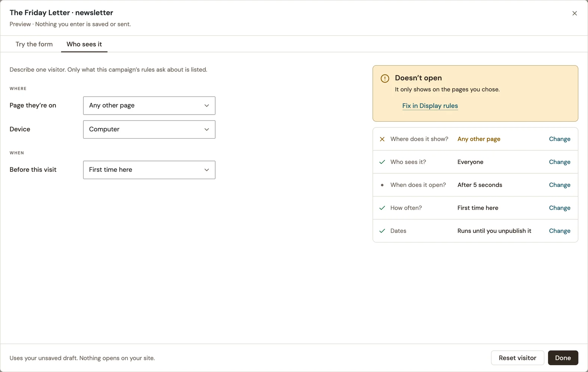Select the Who sees it tab
The image size is (588, 372).
coord(84,44)
